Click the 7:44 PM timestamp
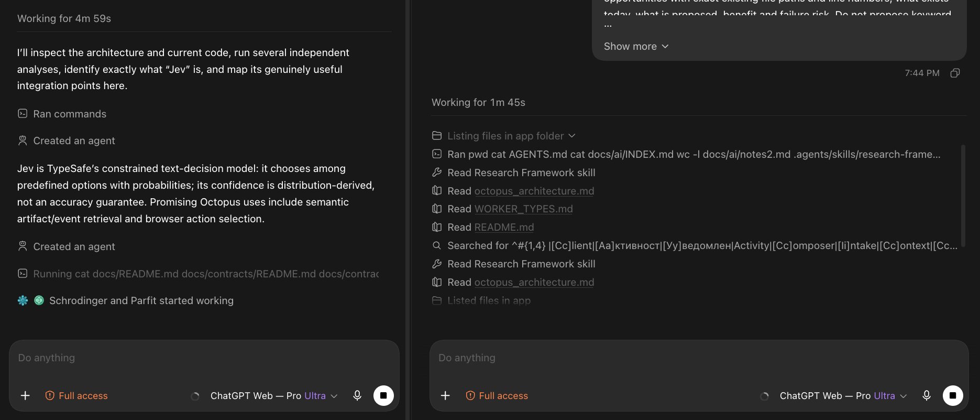The height and width of the screenshot is (420, 980). tap(922, 73)
